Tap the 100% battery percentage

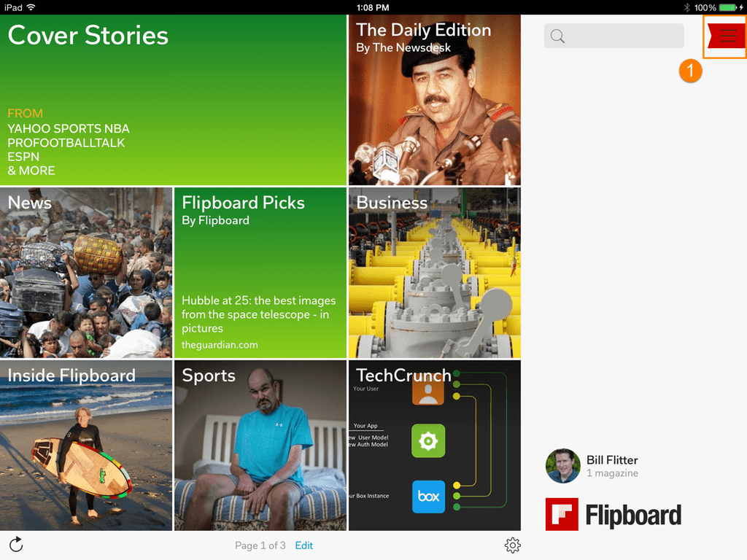(x=705, y=7)
